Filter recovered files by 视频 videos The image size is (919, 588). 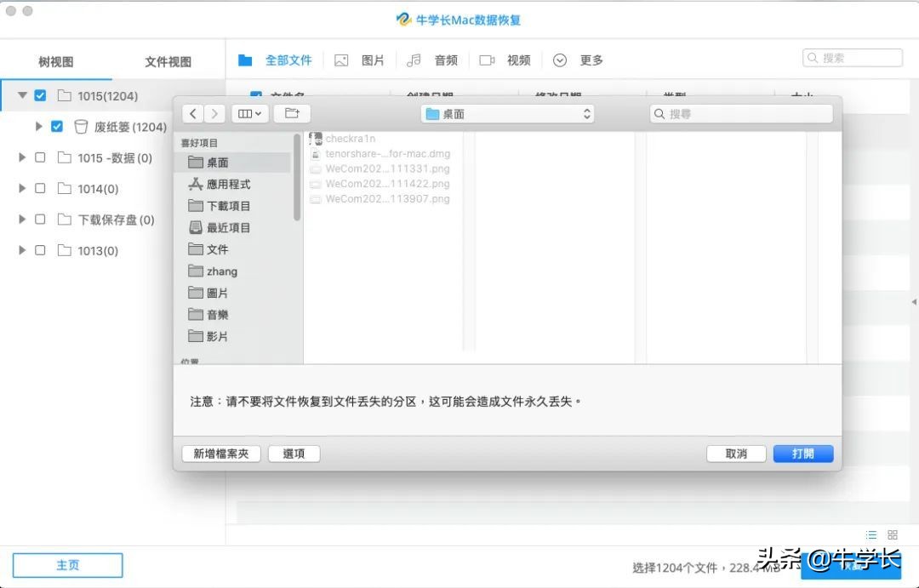(x=517, y=60)
